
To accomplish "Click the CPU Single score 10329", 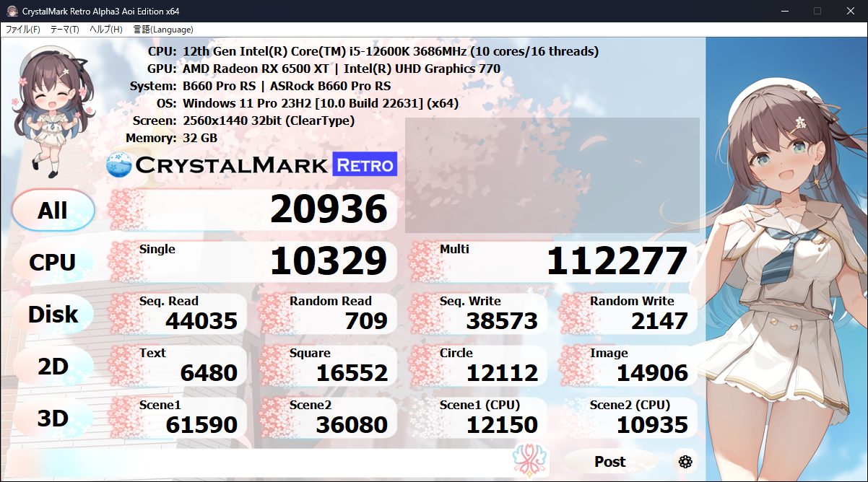I will pos(329,261).
